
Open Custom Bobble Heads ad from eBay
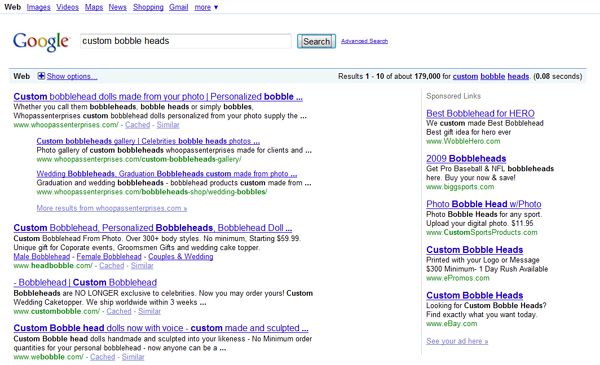tap(474, 295)
